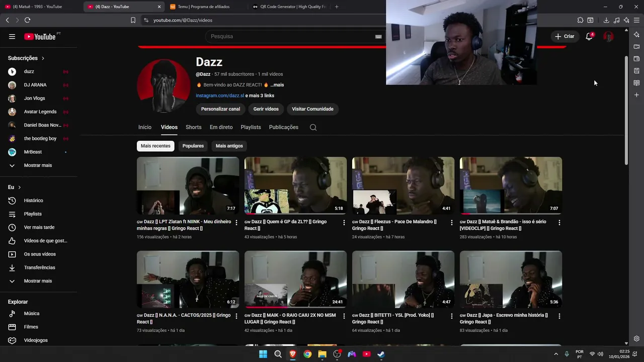This screenshot has height=362, width=644.
Task: Open Windows Start button
Action: coord(263,354)
